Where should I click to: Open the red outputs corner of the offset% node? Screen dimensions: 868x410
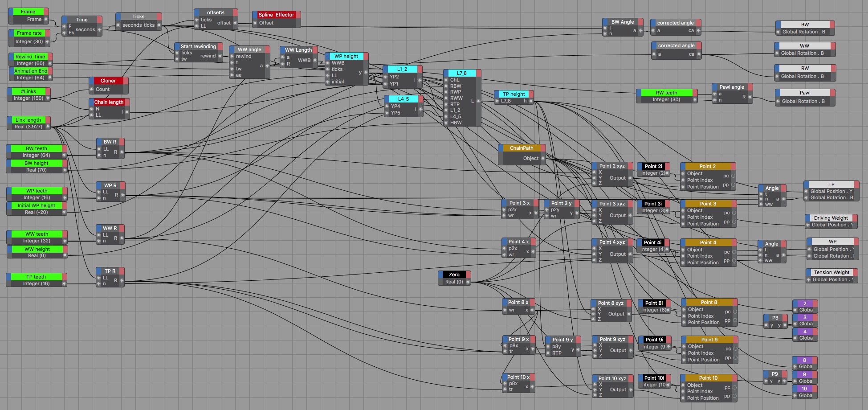pyautogui.click(x=235, y=12)
